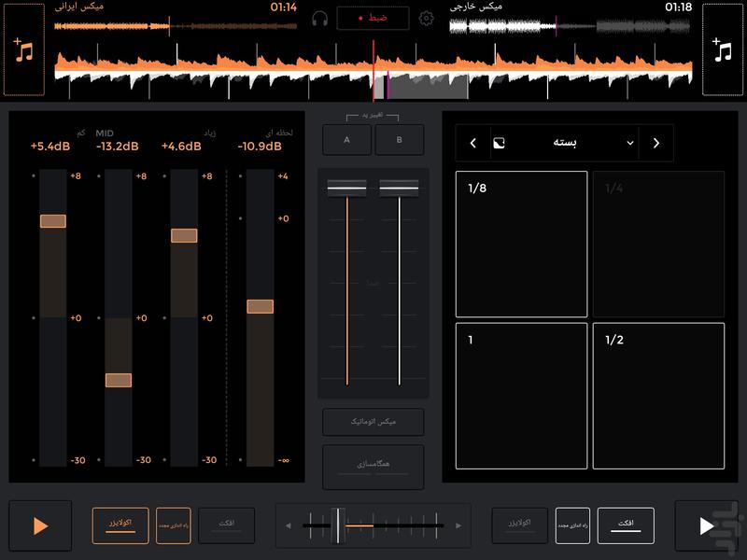747x560 pixels.
Task: Play the left deck
Action: pyautogui.click(x=40, y=525)
